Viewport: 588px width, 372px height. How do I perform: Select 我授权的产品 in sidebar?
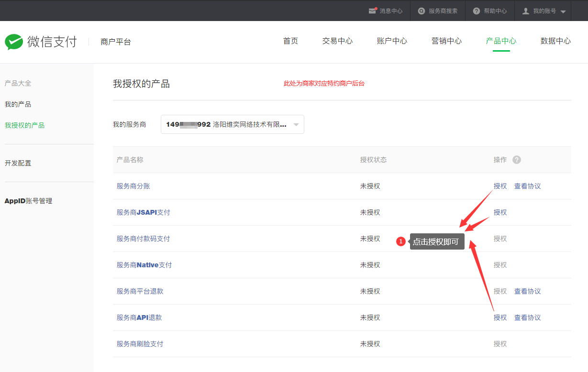pyautogui.click(x=24, y=125)
